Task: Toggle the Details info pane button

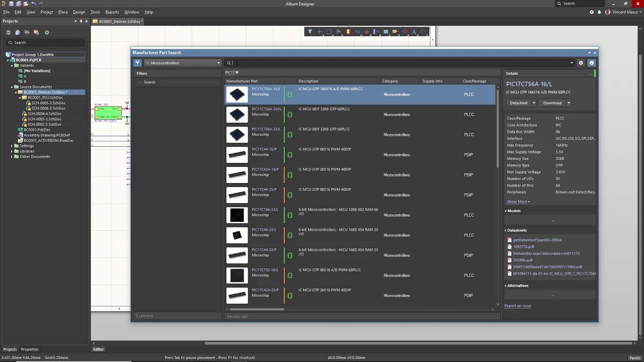Action: [591, 63]
